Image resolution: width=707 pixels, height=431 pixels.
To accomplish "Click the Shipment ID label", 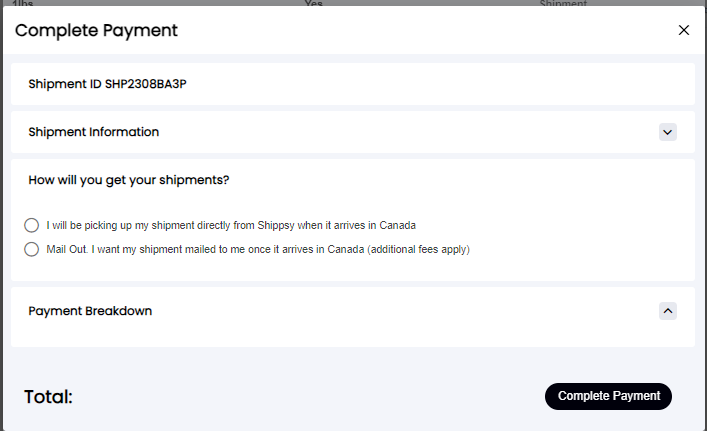I will [x=65, y=84].
